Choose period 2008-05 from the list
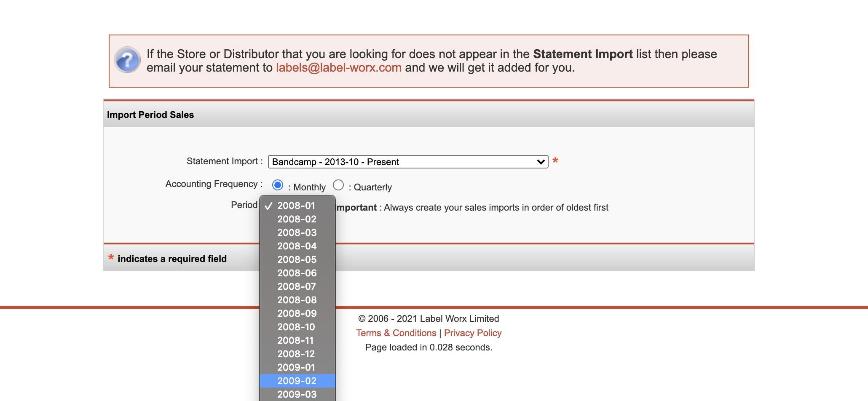The width and height of the screenshot is (868, 401). [297, 259]
